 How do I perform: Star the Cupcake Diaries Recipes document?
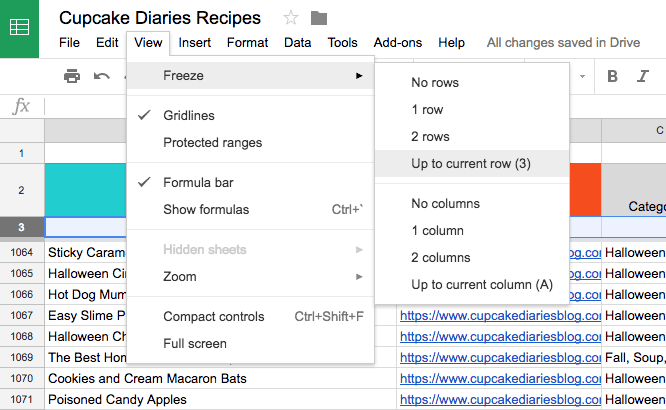[291, 18]
